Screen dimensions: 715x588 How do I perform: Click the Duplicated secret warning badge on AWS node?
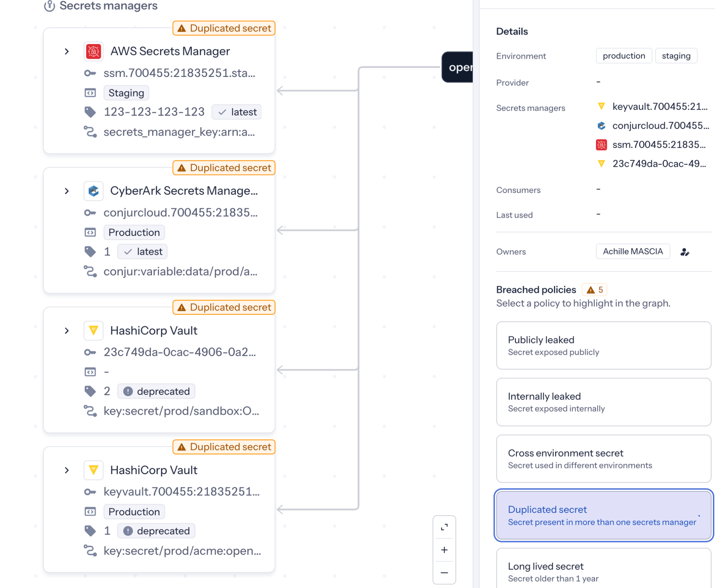pyautogui.click(x=223, y=28)
